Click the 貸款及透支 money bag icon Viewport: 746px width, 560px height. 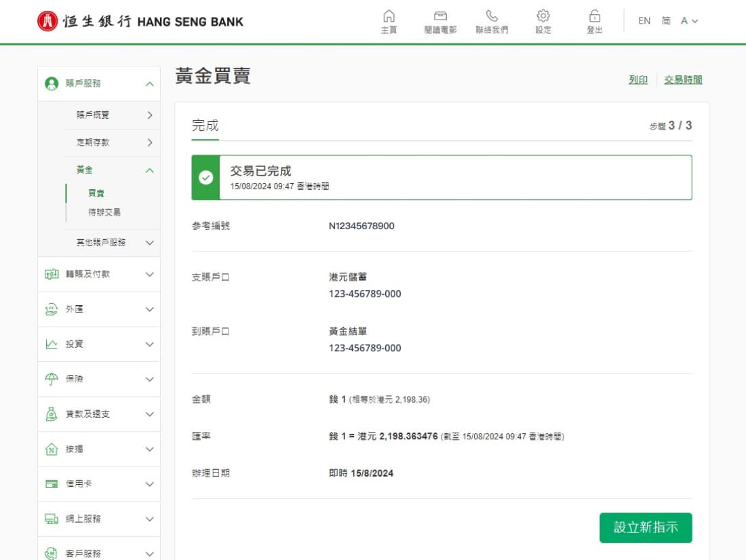point(52,414)
